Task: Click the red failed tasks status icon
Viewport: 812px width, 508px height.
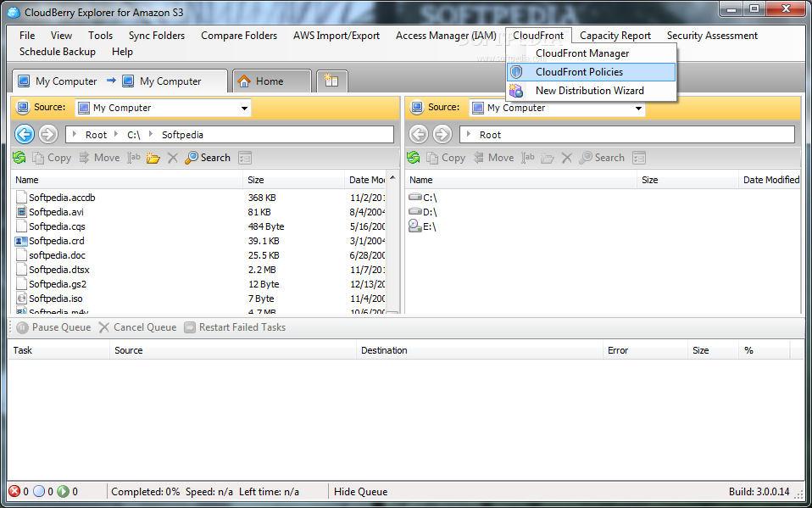Action: [x=14, y=492]
